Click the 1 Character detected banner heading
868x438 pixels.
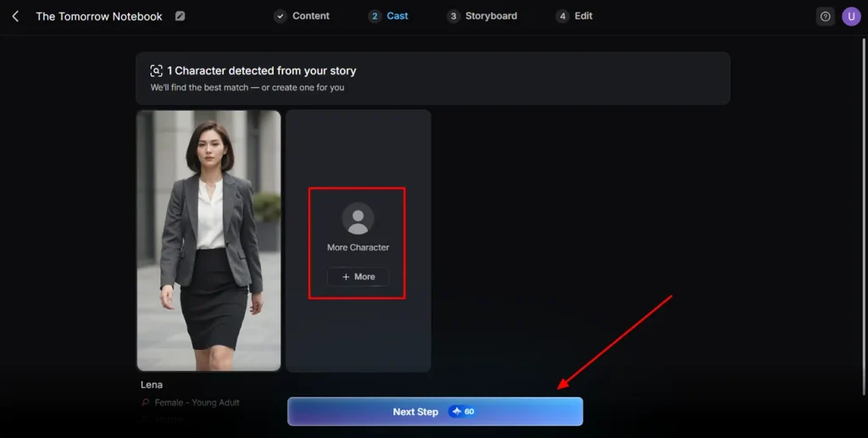[262, 71]
